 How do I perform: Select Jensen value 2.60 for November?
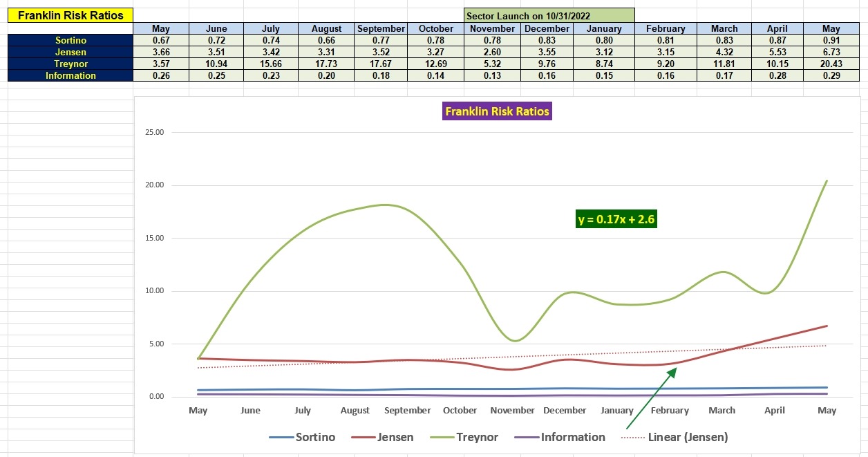pos(492,52)
